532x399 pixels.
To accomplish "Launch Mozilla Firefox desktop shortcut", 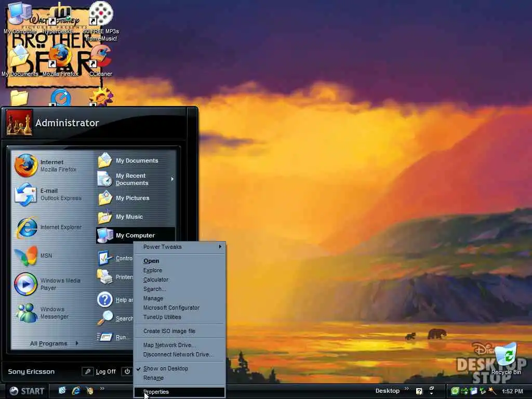I will (60, 61).
